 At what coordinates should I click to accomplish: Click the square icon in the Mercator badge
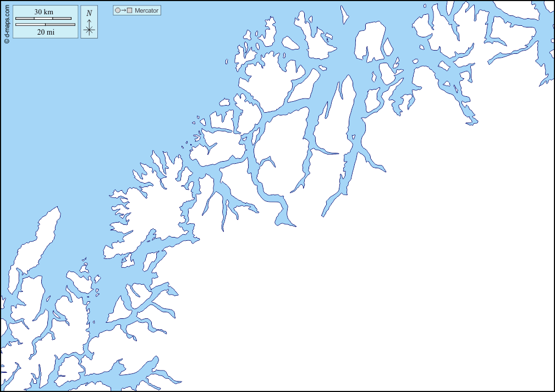(130, 10)
